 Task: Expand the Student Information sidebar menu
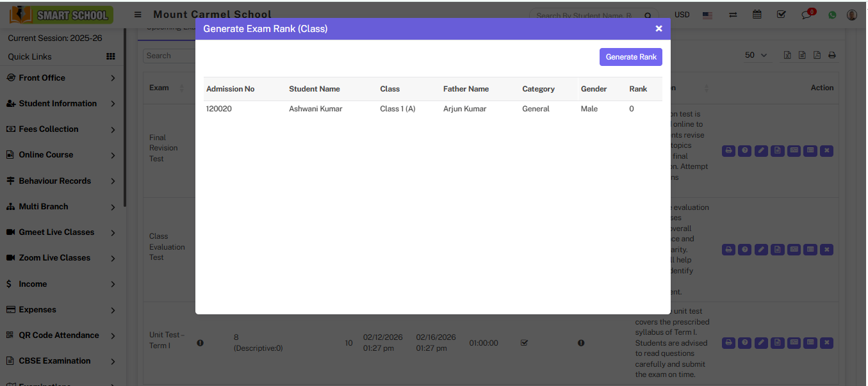click(58, 104)
